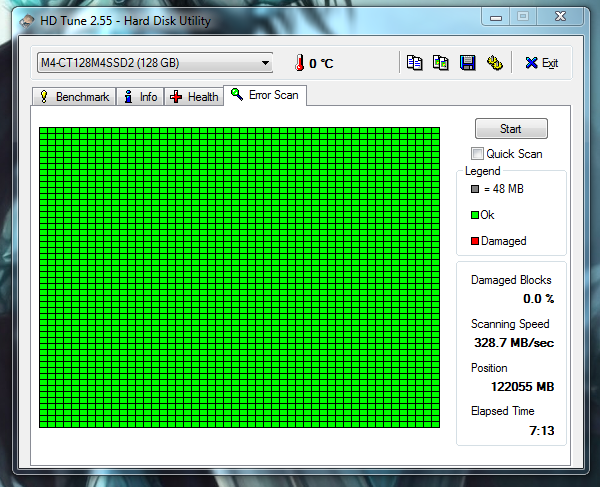
Task: Switch to the Health tab
Action: pyautogui.click(x=194, y=96)
